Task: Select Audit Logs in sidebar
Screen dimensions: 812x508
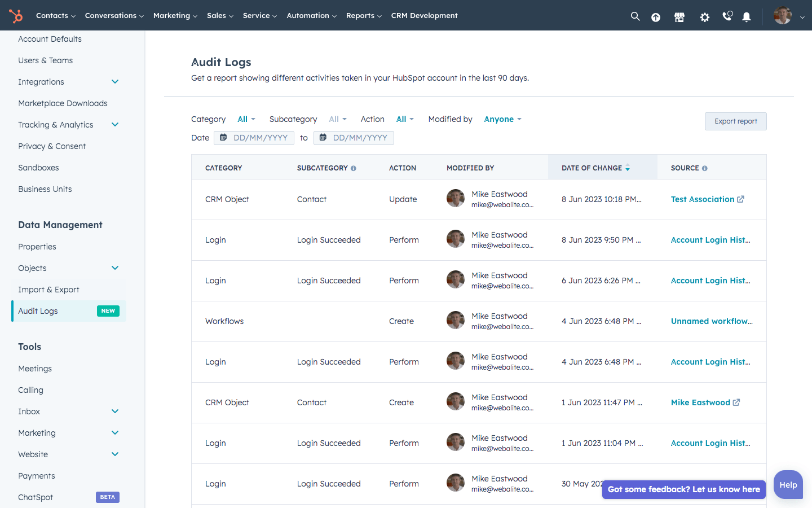Action: (x=69, y=311)
